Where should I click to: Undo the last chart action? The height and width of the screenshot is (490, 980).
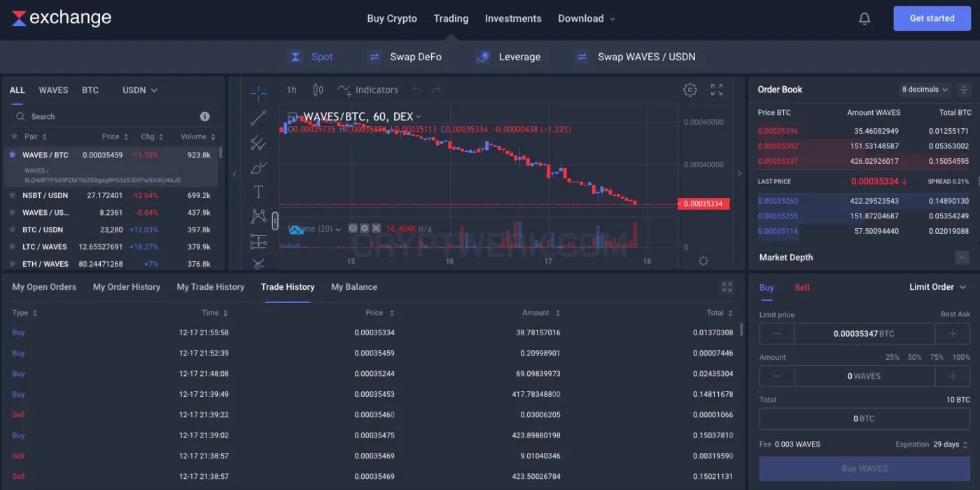[417, 90]
